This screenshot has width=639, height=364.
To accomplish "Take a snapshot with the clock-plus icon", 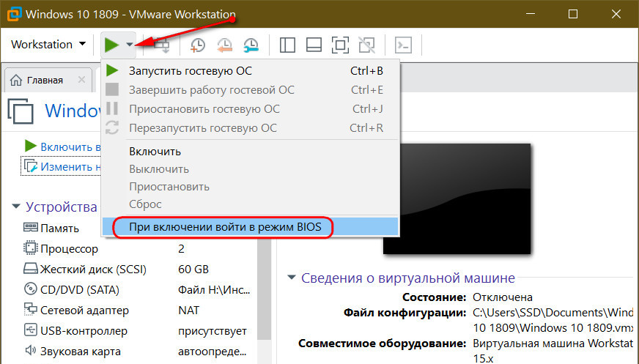I will pos(198,45).
